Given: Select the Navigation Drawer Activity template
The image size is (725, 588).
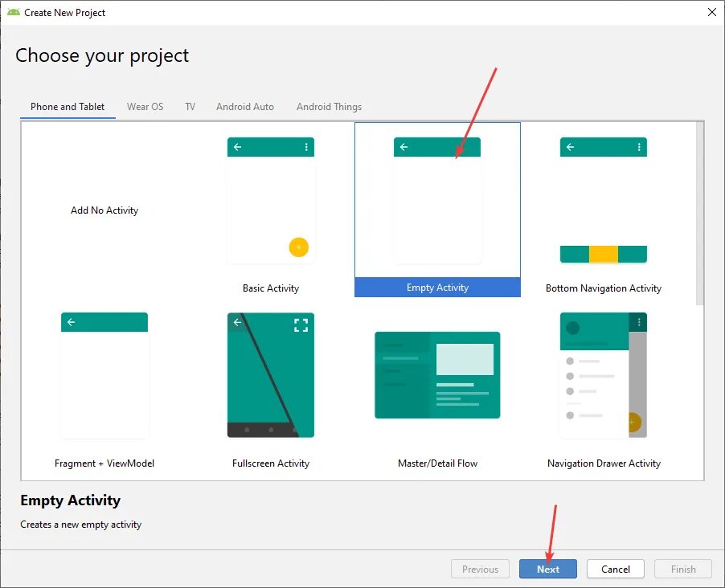Looking at the screenshot, I should (603, 375).
